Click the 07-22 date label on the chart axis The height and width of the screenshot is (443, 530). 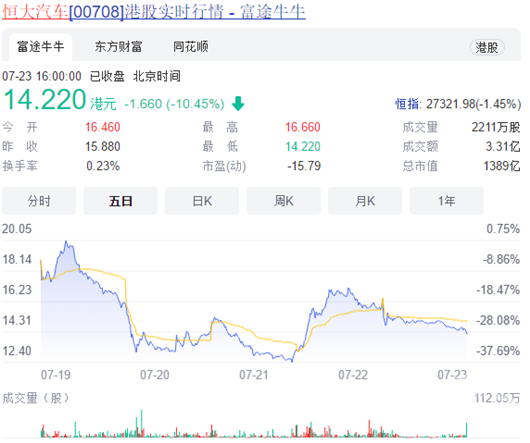pos(353,375)
